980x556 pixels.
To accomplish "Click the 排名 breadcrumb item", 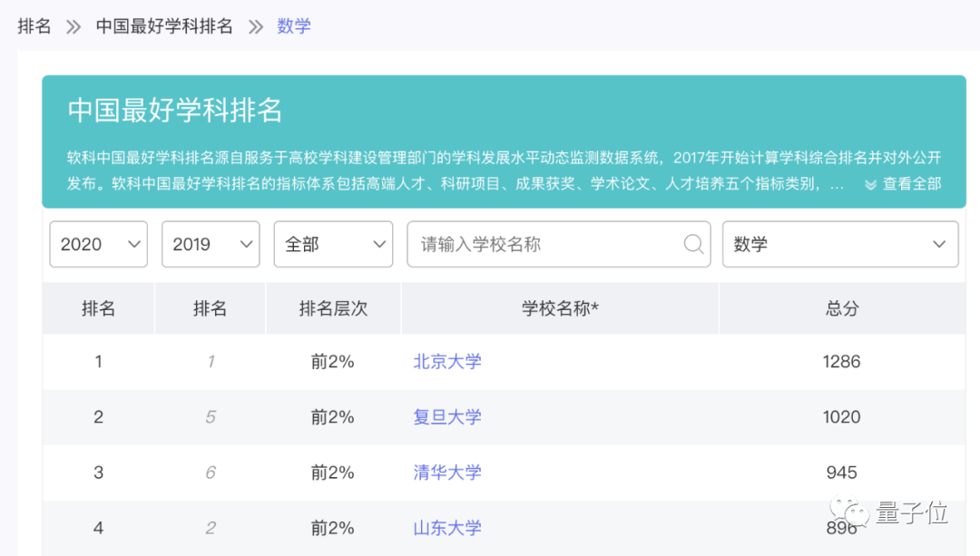I will tap(34, 26).
